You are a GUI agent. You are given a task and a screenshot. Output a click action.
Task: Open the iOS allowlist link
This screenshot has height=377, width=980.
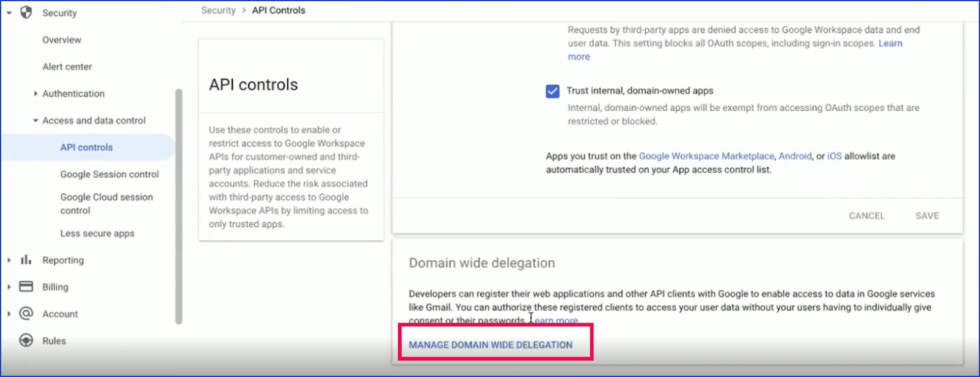pos(835,156)
